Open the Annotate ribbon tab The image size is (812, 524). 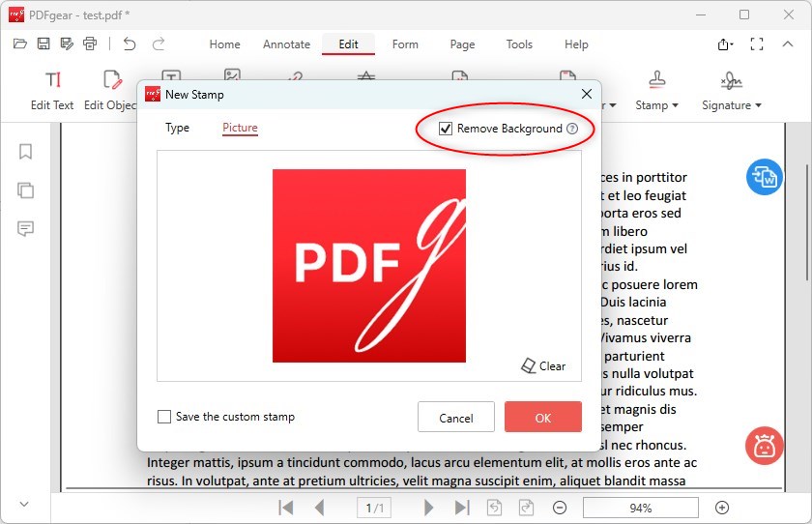286,44
